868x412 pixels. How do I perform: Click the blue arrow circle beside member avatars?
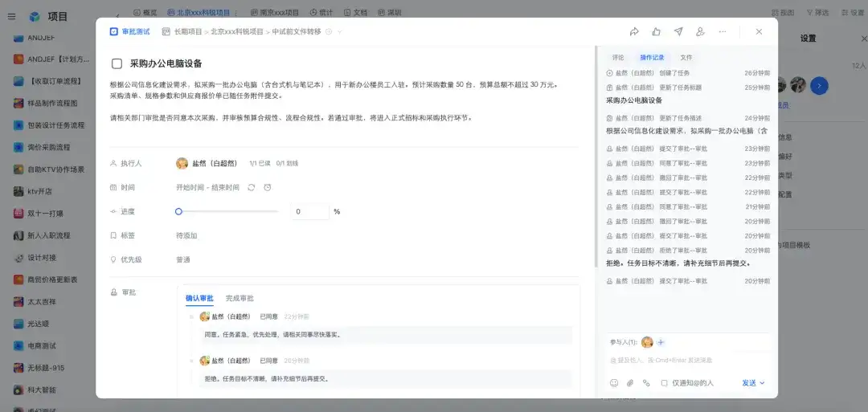(819, 85)
